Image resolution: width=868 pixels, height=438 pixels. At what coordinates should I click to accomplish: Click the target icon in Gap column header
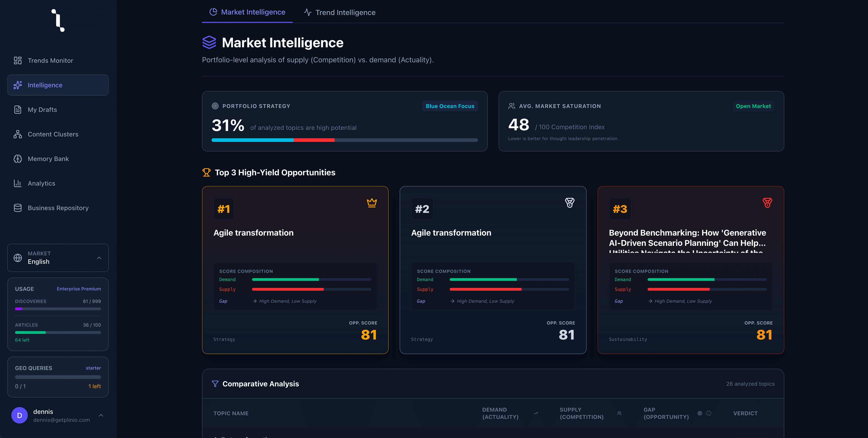click(x=700, y=413)
